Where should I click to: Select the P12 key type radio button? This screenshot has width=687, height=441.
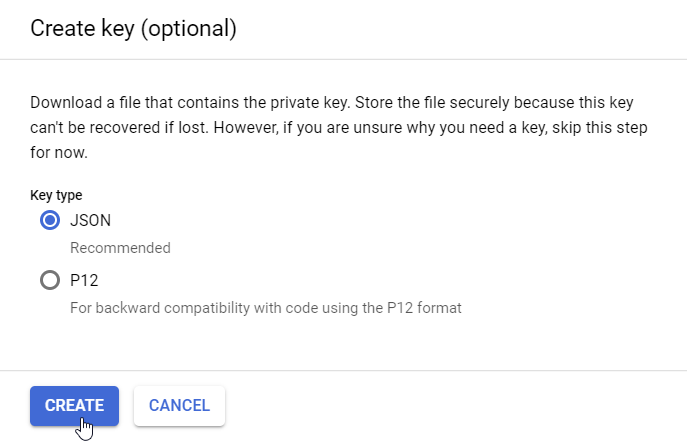[49, 281]
